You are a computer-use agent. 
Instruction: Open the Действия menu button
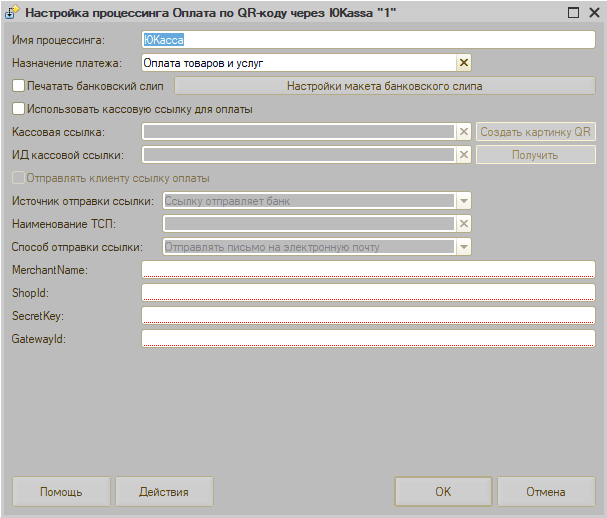point(164,492)
